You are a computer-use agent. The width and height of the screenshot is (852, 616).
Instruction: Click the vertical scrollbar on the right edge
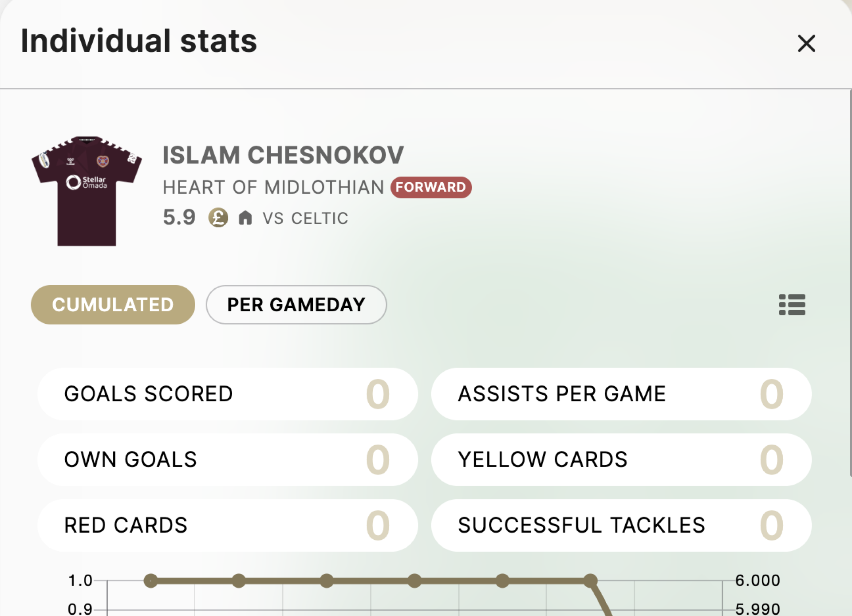pos(850,284)
